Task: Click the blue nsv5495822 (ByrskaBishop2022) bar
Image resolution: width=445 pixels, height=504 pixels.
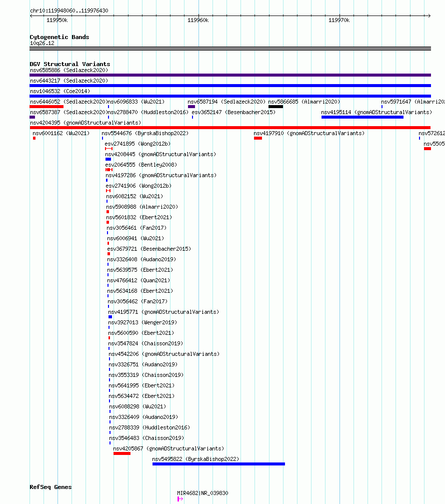Action: click(218, 464)
